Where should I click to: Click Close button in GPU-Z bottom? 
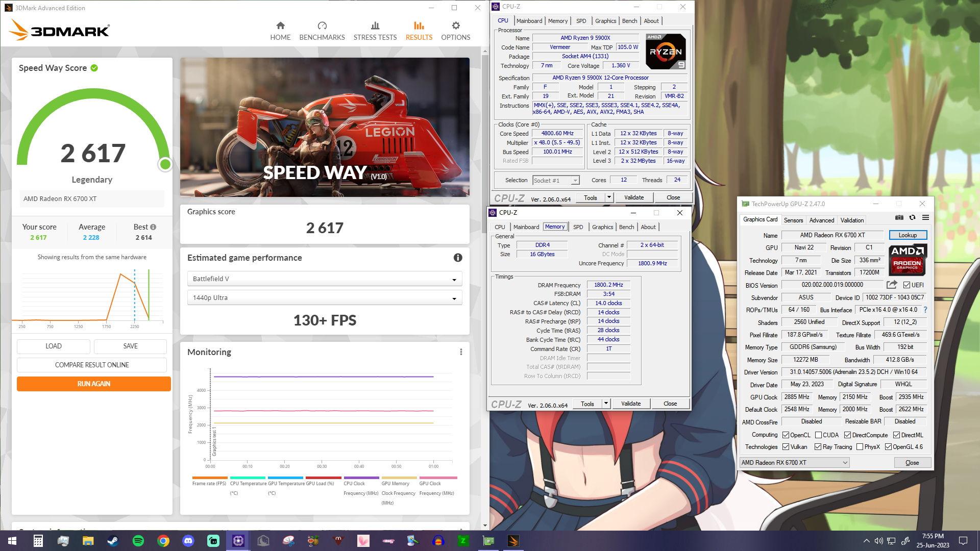(912, 463)
